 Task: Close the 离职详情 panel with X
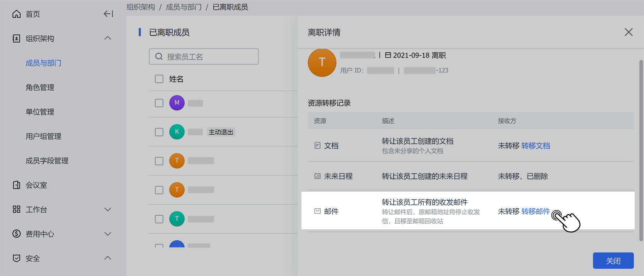pyautogui.click(x=629, y=32)
